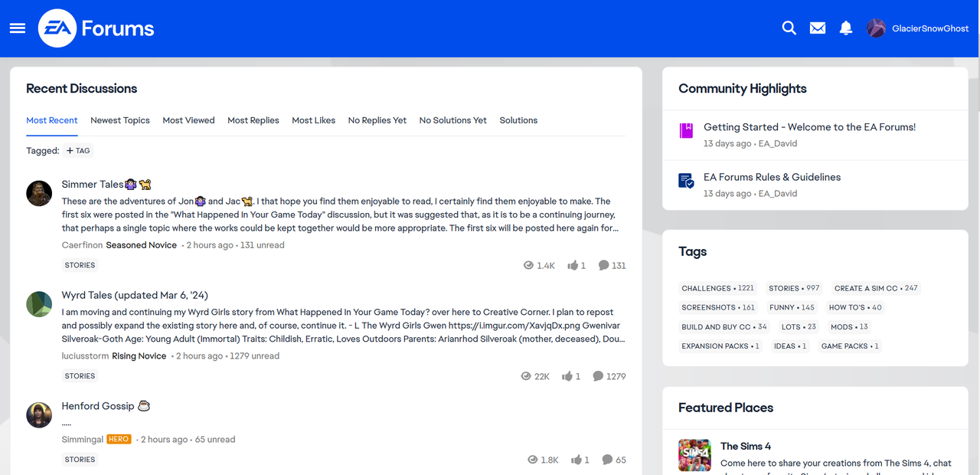The width and height of the screenshot is (980, 475).
Task: Open the notifications bell icon
Action: [846, 28]
